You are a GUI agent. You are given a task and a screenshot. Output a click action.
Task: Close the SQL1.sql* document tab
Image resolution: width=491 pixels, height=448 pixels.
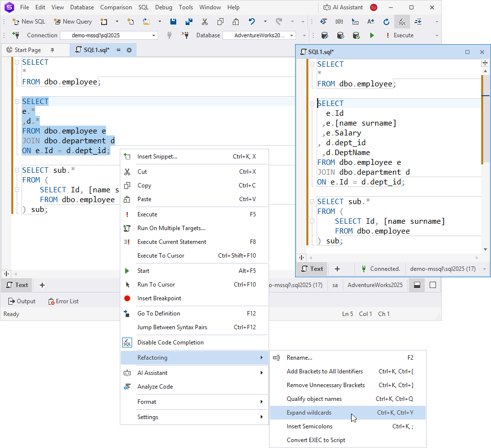pyautogui.click(x=129, y=50)
